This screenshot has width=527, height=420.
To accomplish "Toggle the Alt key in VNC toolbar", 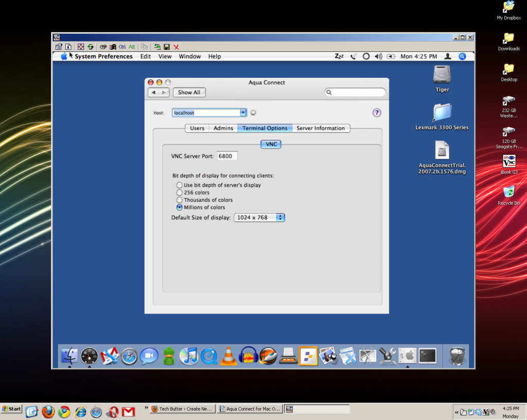I will coord(132,47).
